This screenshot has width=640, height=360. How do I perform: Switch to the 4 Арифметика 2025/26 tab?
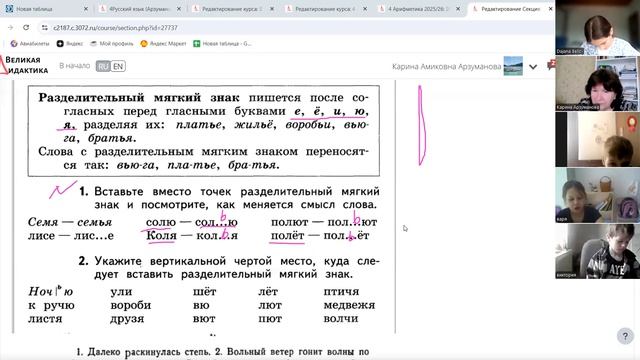(x=419, y=9)
